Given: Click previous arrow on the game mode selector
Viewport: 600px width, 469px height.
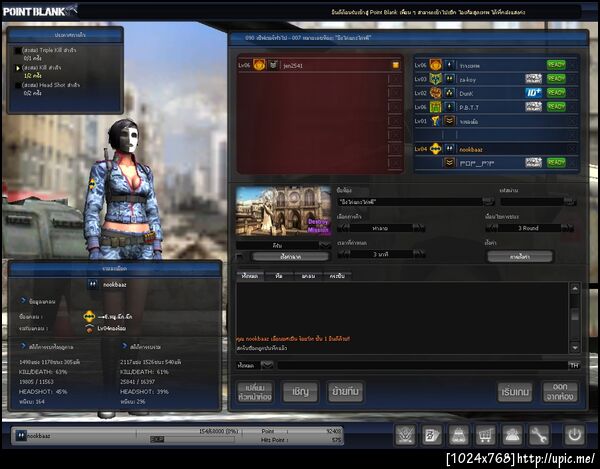Looking at the screenshot, I should (x=343, y=228).
